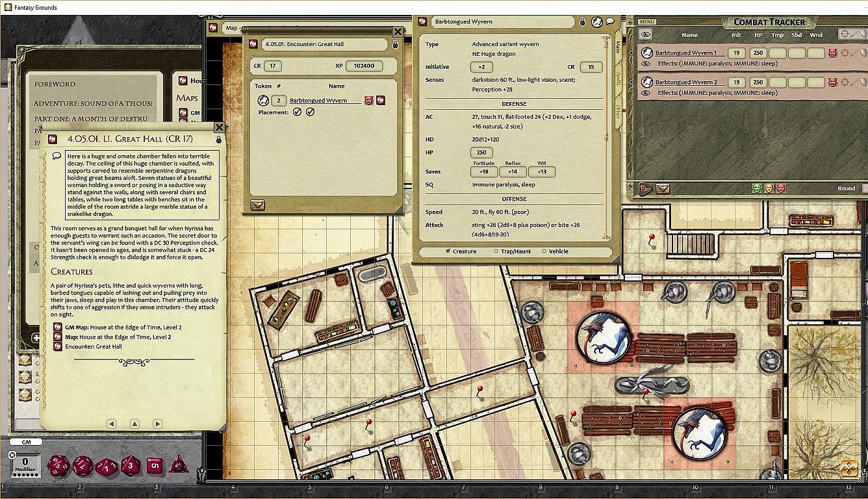The width and height of the screenshot is (868, 499).
Task: Click the token portrait icon on wyvern sheet header
Action: (x=596, y=21)
